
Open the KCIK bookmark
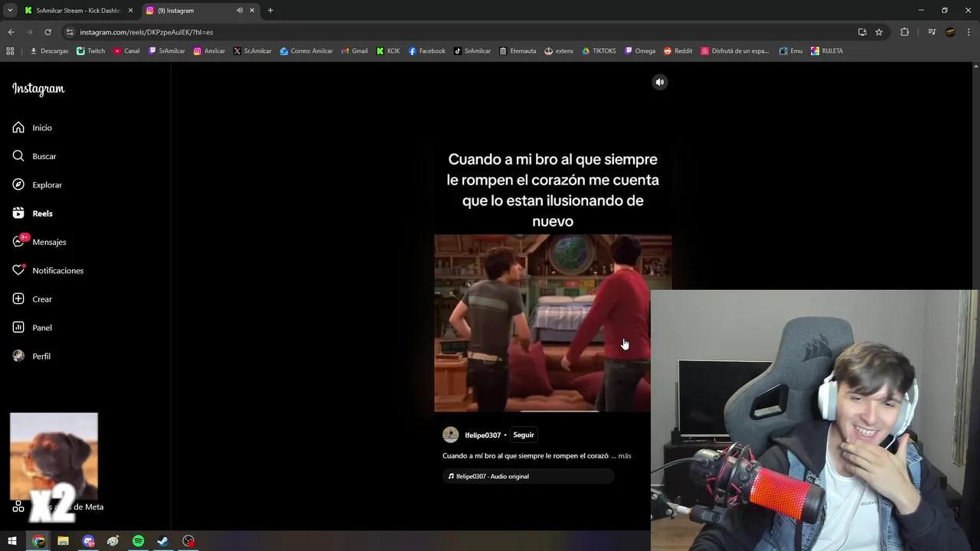(388, 51)
